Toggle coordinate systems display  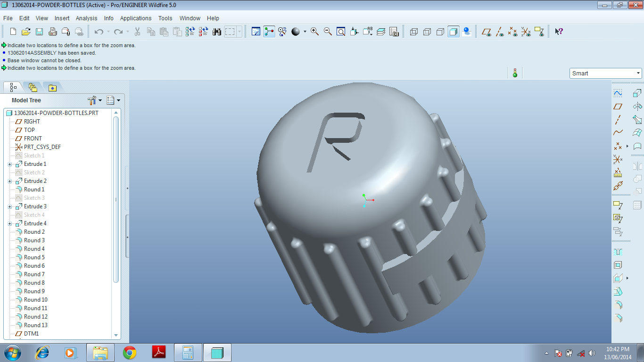(526, 32)
